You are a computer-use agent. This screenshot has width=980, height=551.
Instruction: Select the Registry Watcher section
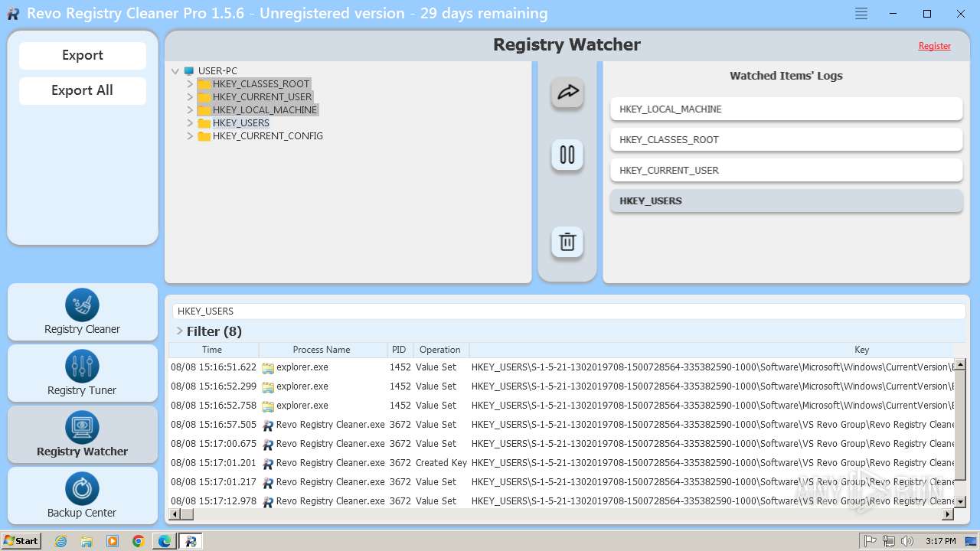83,435
